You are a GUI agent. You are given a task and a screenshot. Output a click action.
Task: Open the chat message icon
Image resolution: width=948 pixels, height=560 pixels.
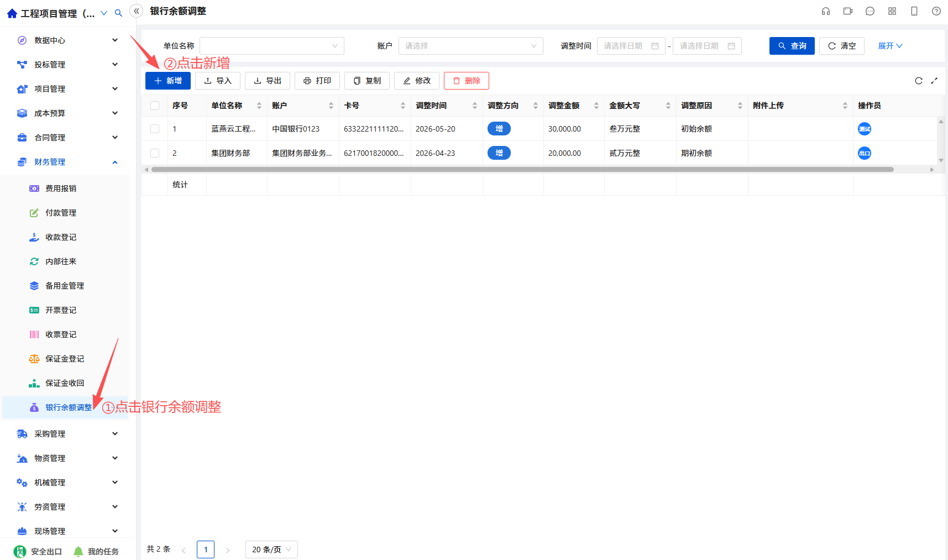(x=870, y=11)
